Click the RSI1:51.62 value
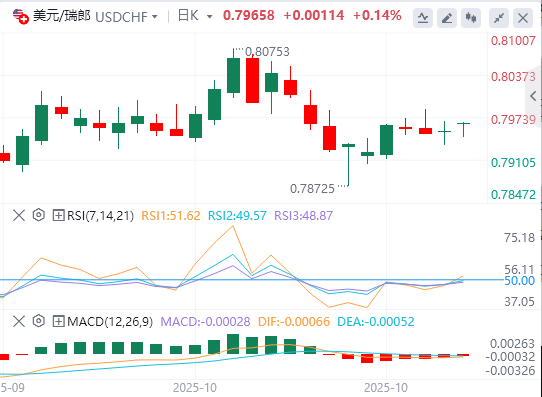The width and height of the screenshot is (542, 397). [171, 216]
